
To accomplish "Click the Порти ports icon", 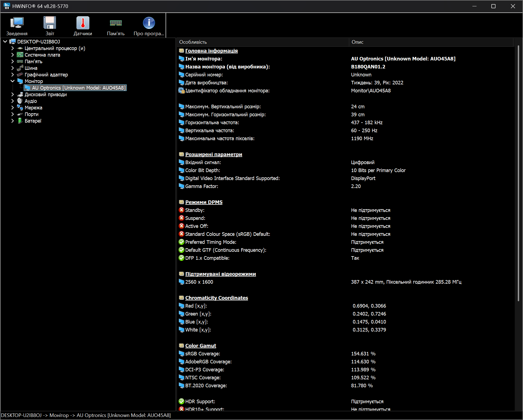I will pyautogui.click(x=20, y=114).
